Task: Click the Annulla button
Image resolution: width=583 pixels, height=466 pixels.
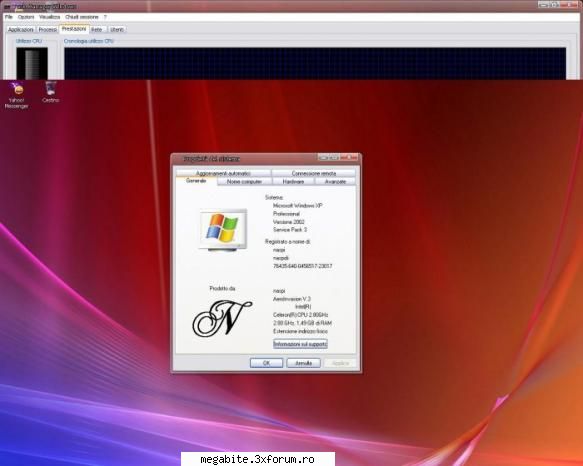Action: click(x=303, y=363)
